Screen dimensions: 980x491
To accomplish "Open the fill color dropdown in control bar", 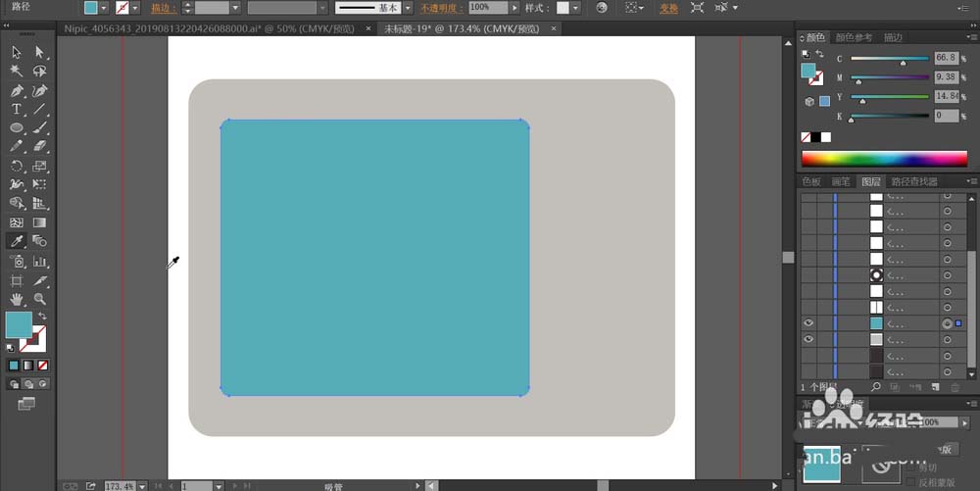I will click(104, 8).
